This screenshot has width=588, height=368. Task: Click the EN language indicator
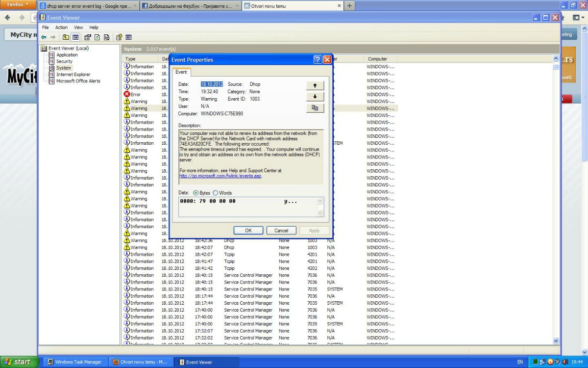520,362
